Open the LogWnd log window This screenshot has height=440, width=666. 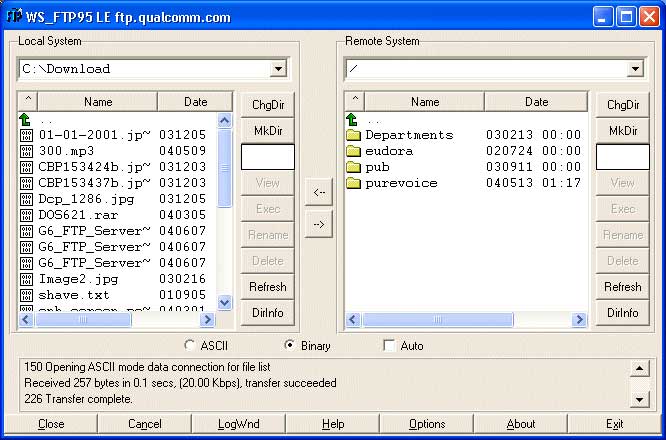(238, 424)
